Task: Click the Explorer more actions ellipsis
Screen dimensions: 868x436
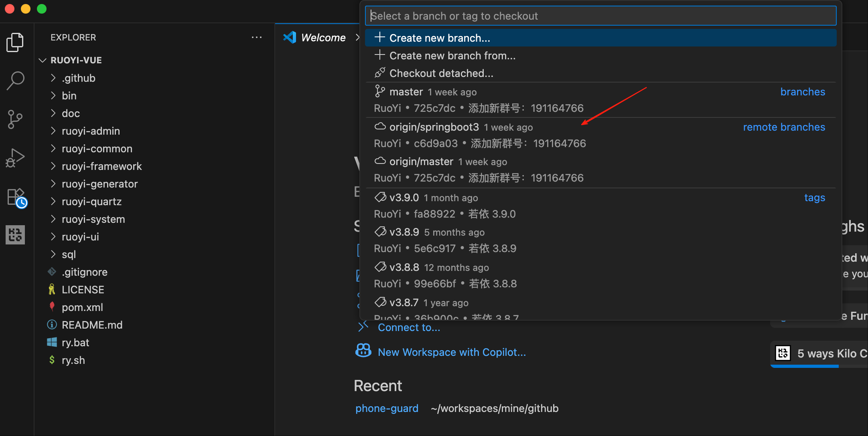Action: (x=257, y=37)
